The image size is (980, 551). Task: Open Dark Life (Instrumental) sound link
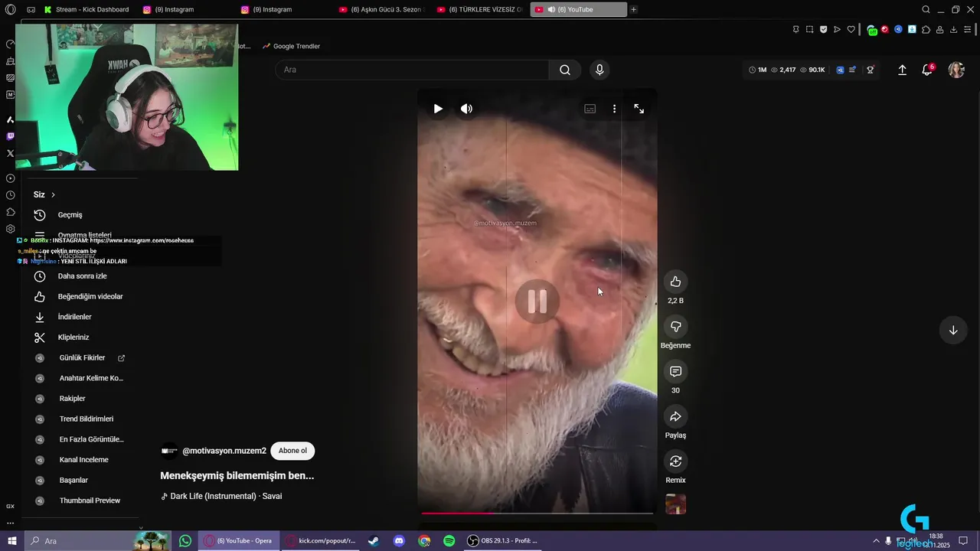(x=226, y=496)
